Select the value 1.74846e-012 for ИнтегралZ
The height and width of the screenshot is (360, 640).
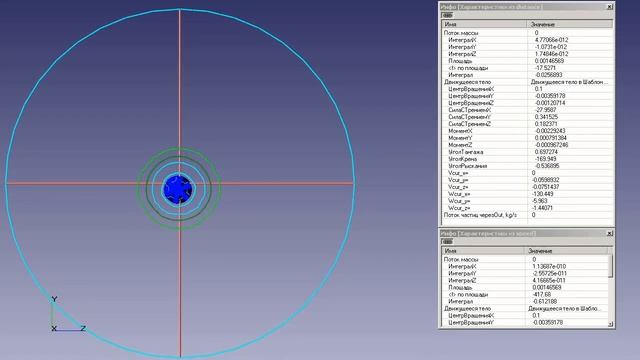click(x=551, y=54)
